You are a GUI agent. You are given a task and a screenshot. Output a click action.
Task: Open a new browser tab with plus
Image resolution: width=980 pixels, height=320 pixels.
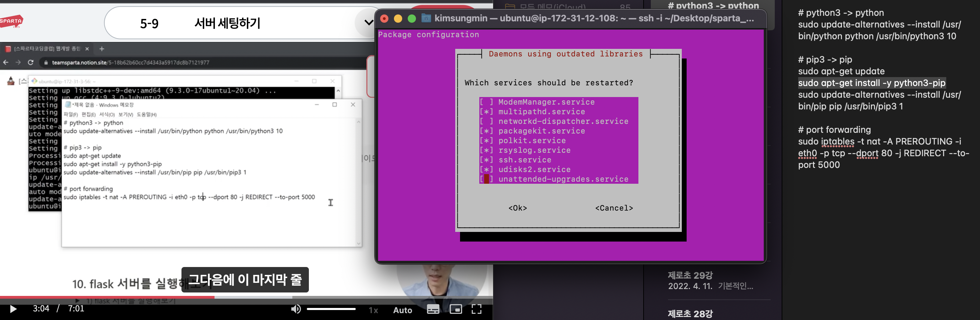[x=102, y=49]
